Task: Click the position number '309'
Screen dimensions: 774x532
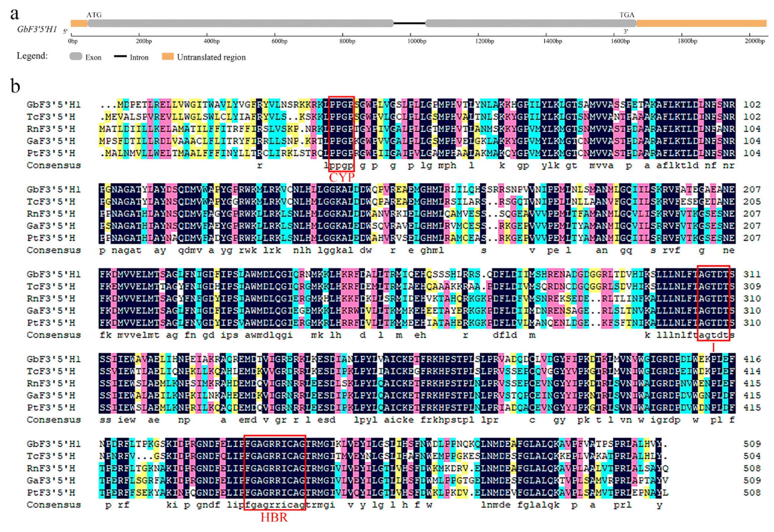Action: tap(752, 287)
